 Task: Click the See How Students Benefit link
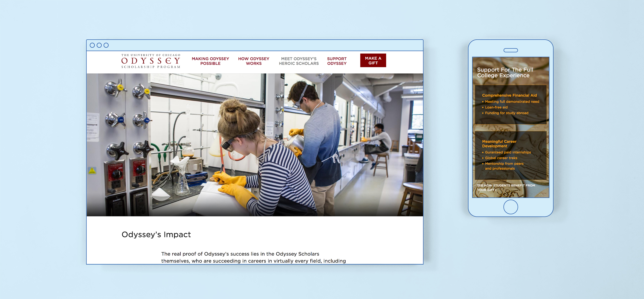(x=506, y=187)
